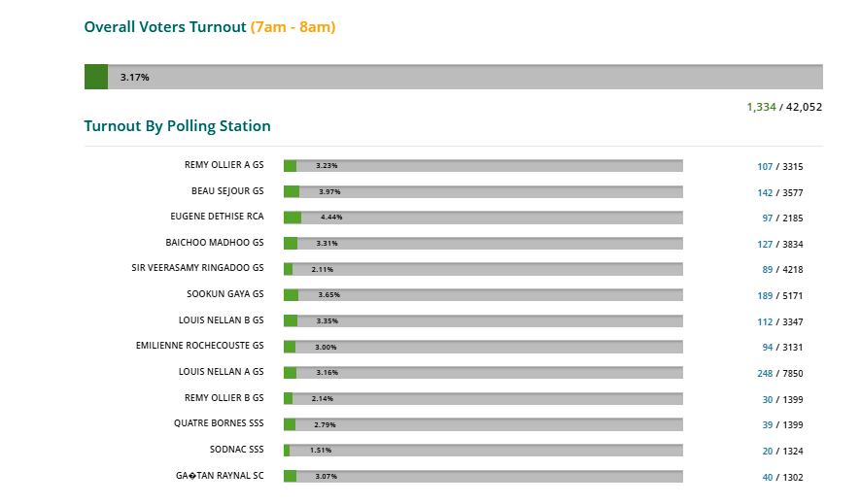The image size is (861, 504).
Task: Click the 7am - 8am time range text
Action: (293, 27)
